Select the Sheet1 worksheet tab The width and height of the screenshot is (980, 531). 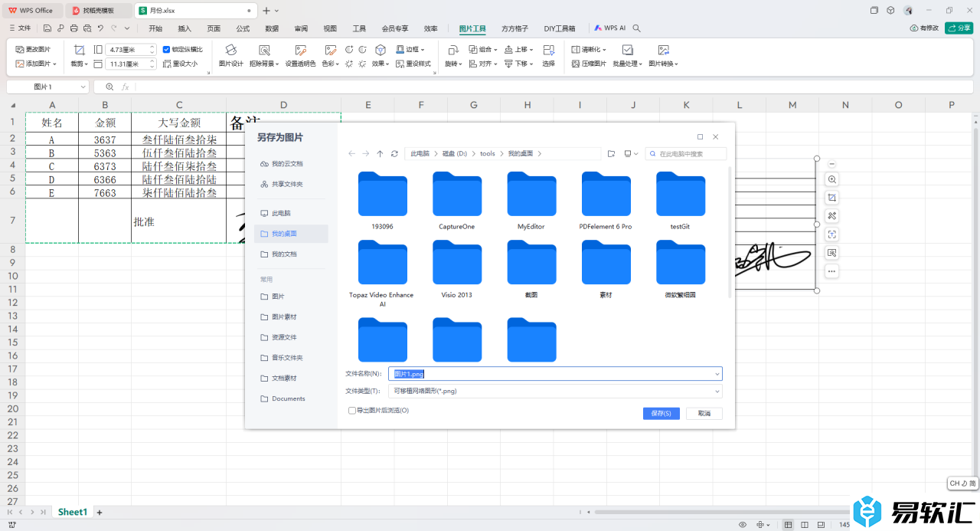(x=73, y=512)
